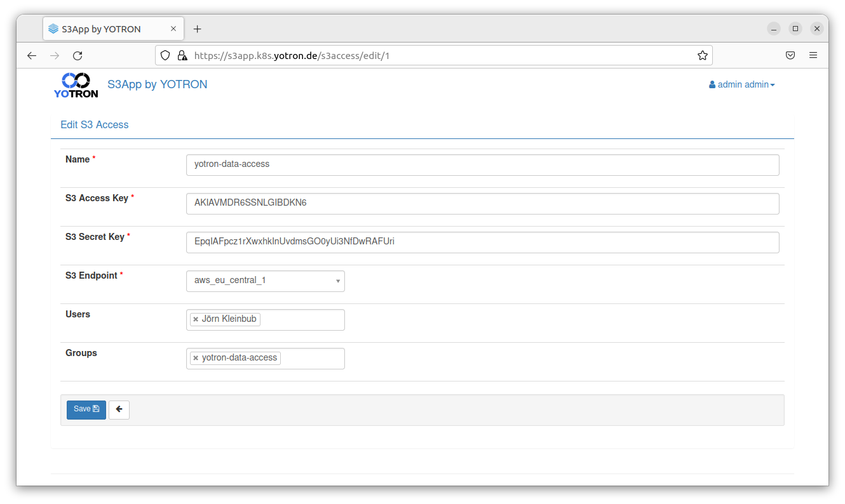Click the Groups multi-select box
Image resolution: width=845 pixels, height=504 pixels.
tap(266, 359)
